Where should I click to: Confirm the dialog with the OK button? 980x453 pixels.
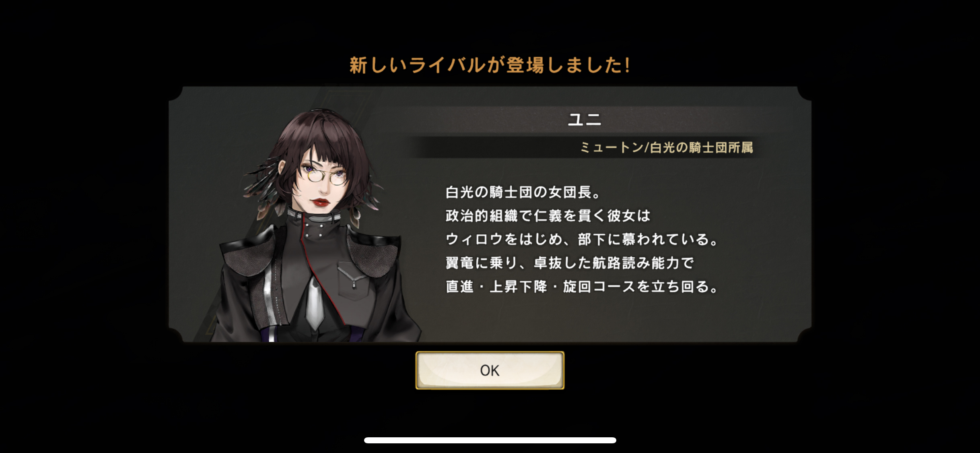point(490,370)
